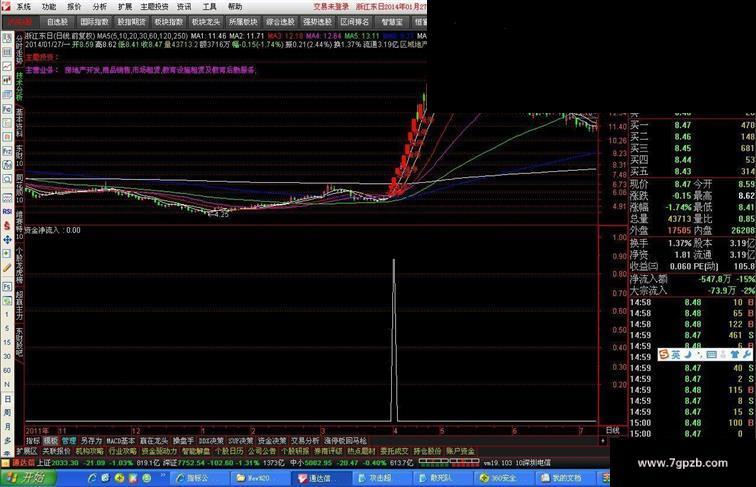Switch to 60-minute period
The width and height of the screenshot is (756, 487).
point(7,370)
